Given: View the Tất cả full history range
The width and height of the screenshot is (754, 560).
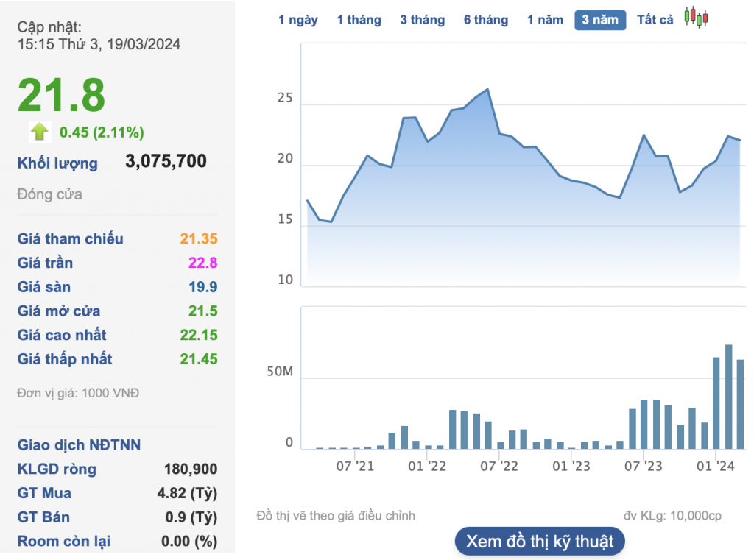Looking at the screenshot, I should (x=655, y=20).
